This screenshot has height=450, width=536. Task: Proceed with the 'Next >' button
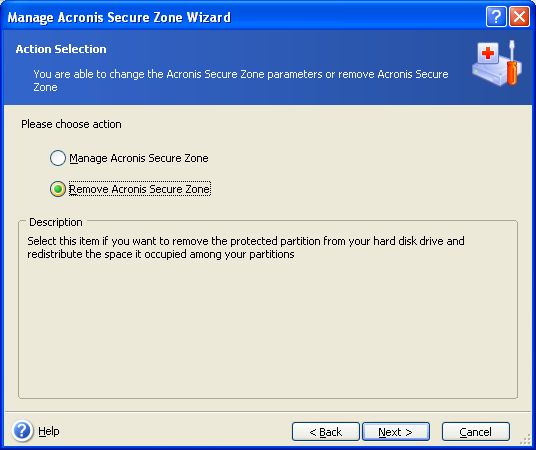[396, 432]
